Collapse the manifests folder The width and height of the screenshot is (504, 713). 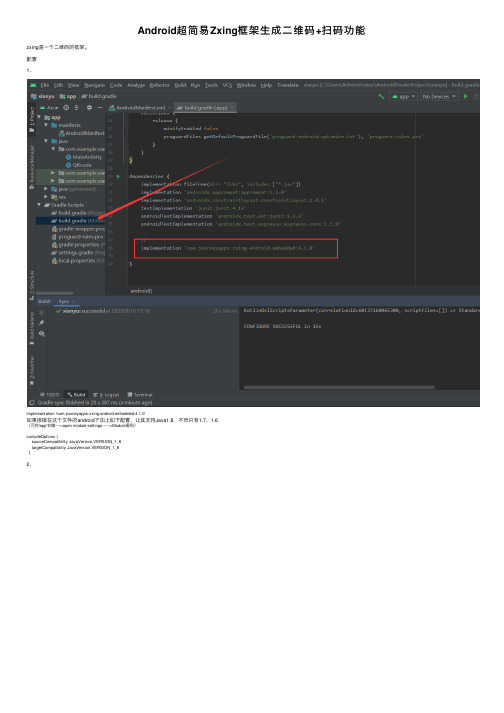click(46, 125)
